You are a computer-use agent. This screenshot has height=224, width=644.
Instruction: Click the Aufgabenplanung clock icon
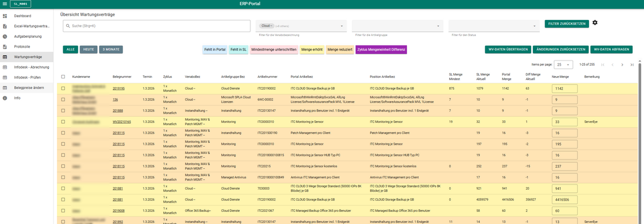[5, 36]
